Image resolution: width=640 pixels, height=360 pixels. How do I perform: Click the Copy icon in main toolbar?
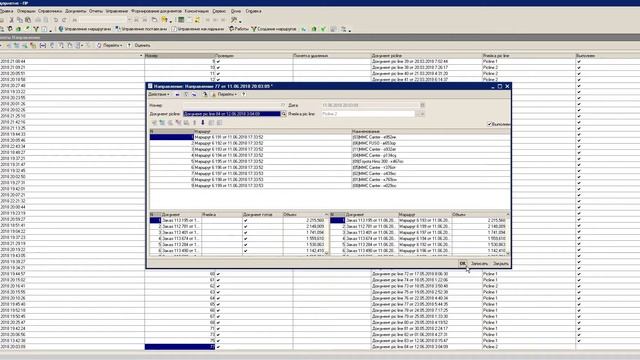(20, 20)
